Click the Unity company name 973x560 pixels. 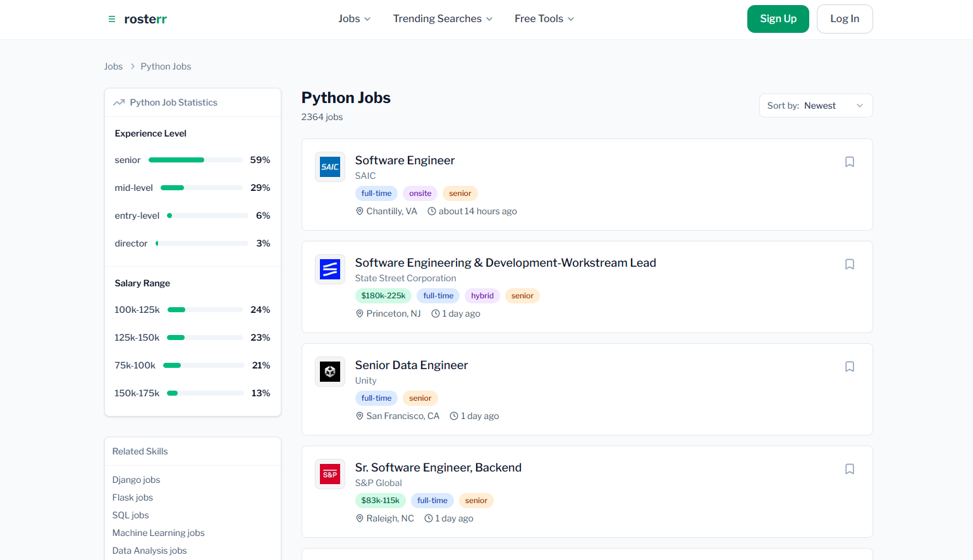pyautogui.click(x=365, y=380)
